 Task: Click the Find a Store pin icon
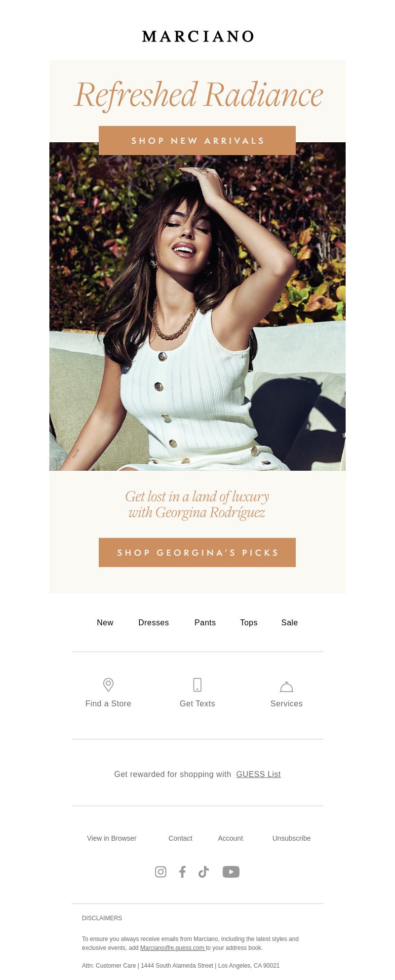108,685
